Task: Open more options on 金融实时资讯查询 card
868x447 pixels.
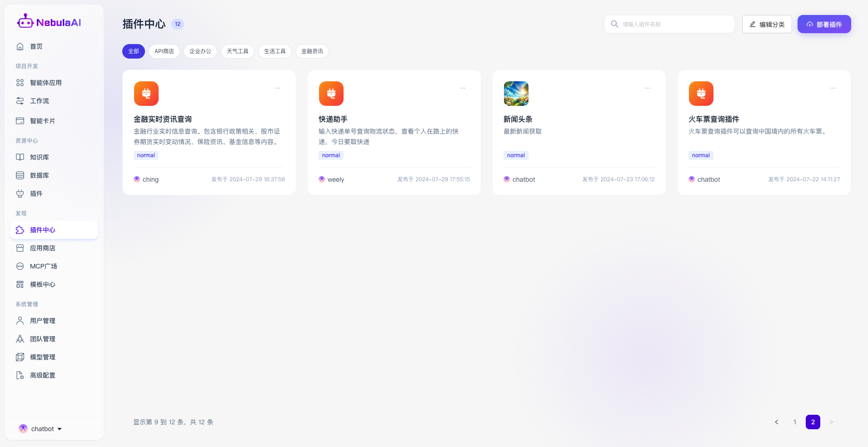Action: point(278,88)
